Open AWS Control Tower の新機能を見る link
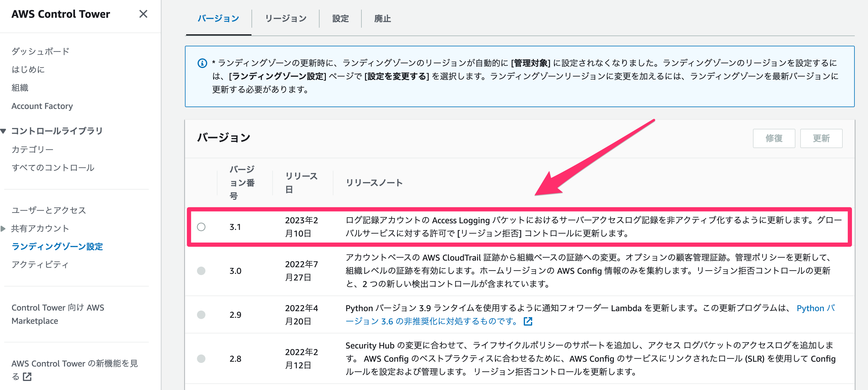868x390 pixels. click(x=74, y=370)
